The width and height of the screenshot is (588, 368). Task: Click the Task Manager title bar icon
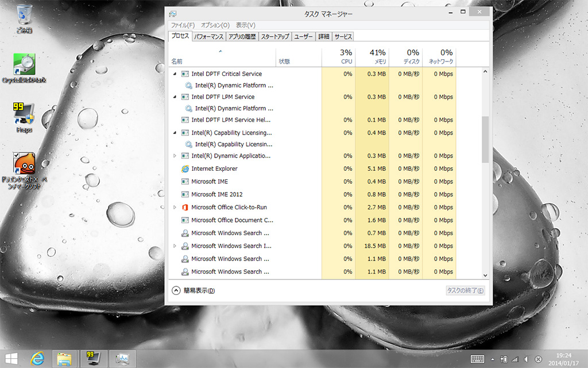click(x=172, y=14)
